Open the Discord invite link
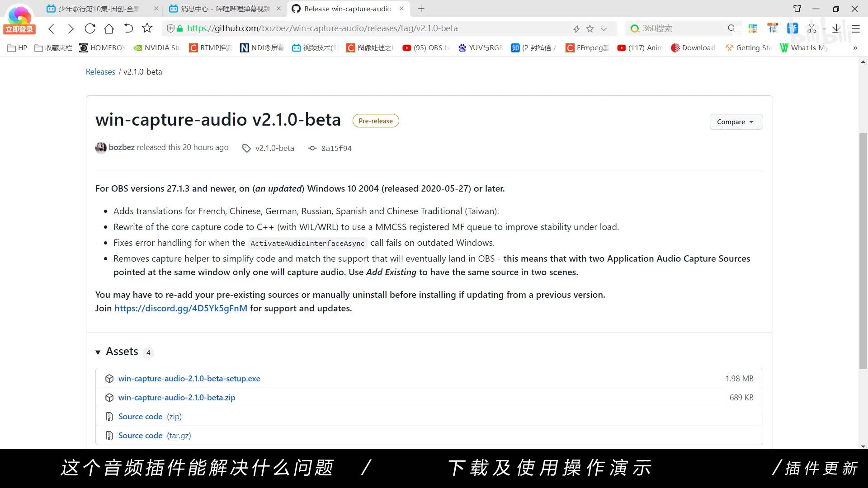The width and height of the screenshot is (868, 488). point(181,308)
